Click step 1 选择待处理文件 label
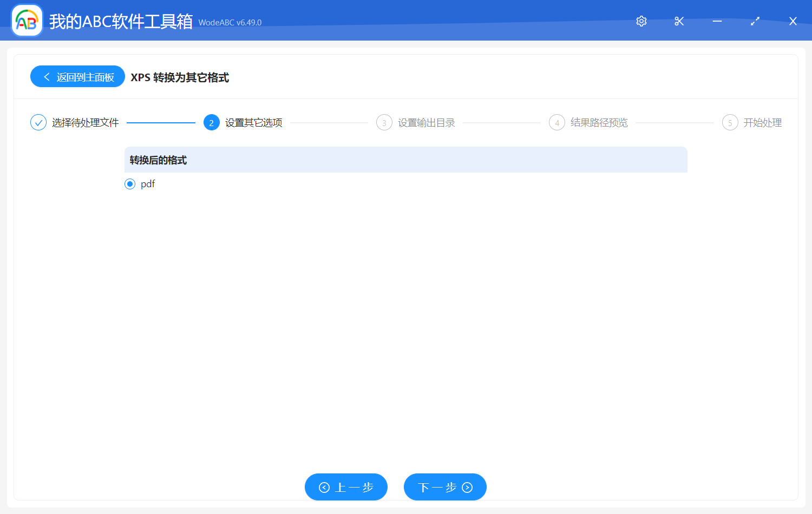This screenshot has height=514, width=812. coord(84,122)
